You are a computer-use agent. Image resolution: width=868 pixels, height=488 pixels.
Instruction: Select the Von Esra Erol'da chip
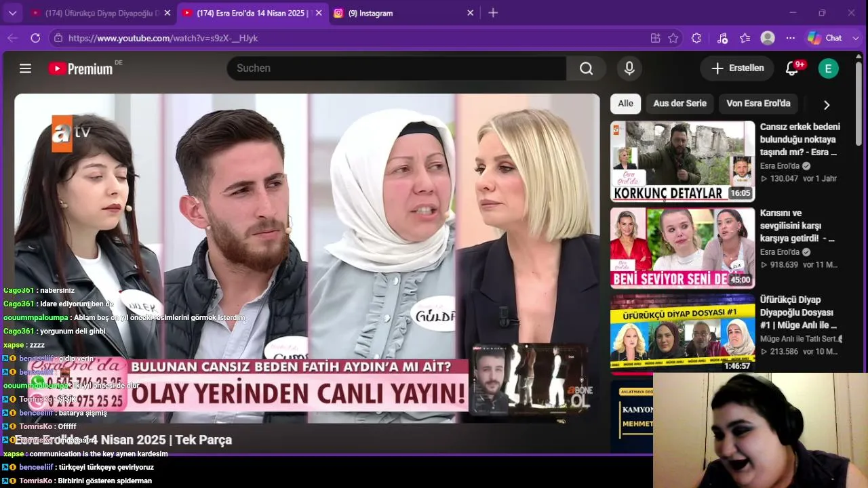[x=758, y=104]
